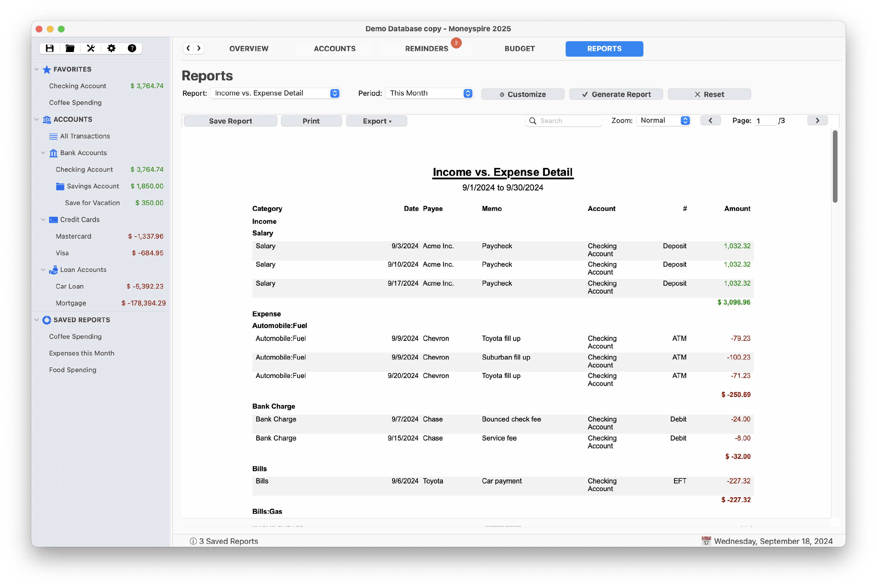Open settings gear icon in toolbar
The height and width of the screenshot is (588, 877).
[x=111, y=48]
